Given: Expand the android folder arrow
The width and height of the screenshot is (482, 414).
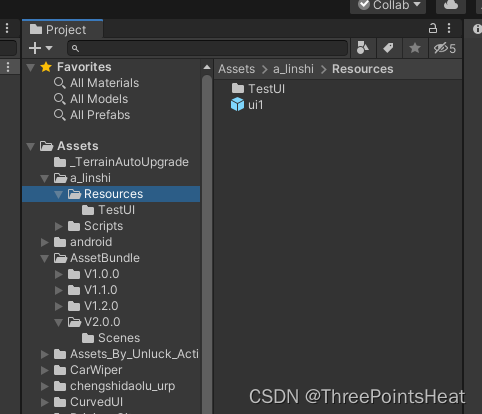Looking at the screenshot, I should [45, 242].
